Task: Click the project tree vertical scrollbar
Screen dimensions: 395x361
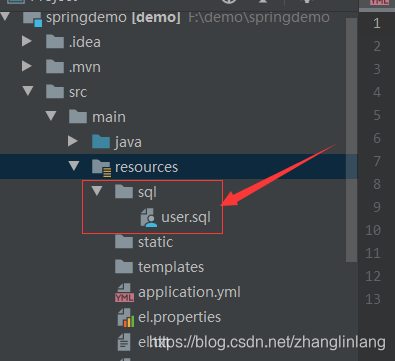Action: 351,140
